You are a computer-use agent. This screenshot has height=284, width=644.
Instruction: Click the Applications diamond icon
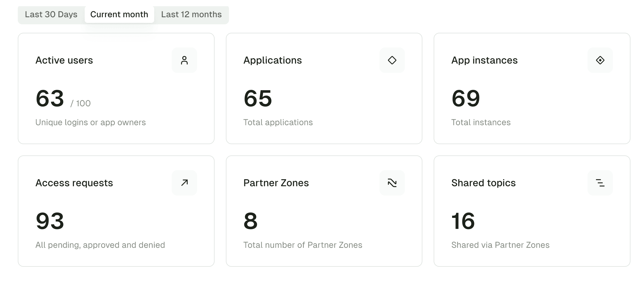pyautogui.click(x=392, y=60)
